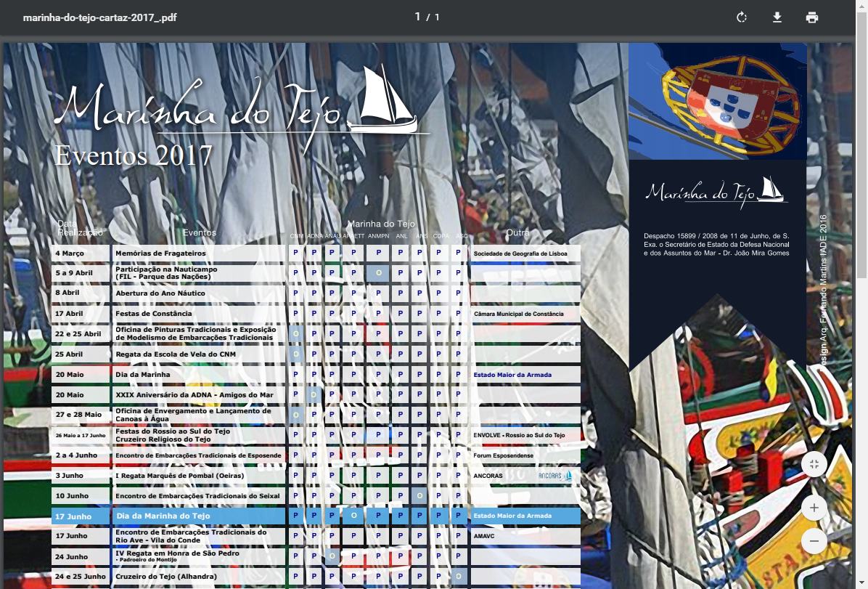The height and width of the screenshot is (589, 868).
Task: Click 'XXIX Aniversário da ADNA' event
Action: pos(195,395)
